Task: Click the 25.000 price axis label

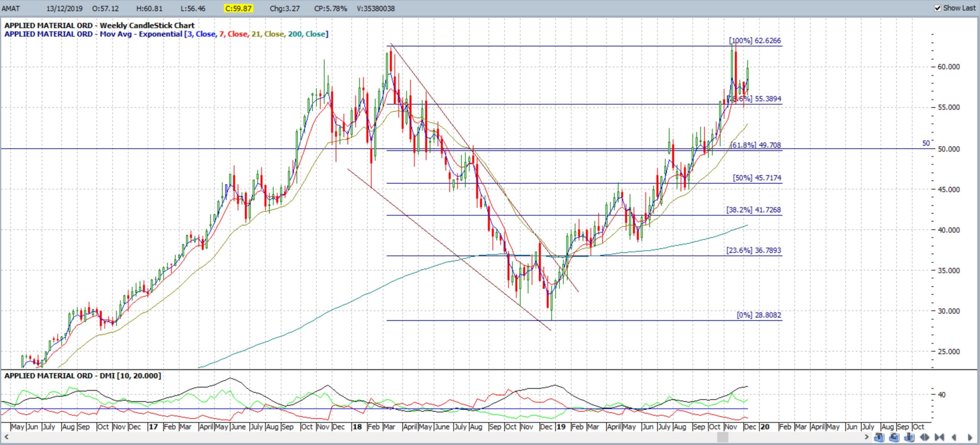Action: [949, 352]
